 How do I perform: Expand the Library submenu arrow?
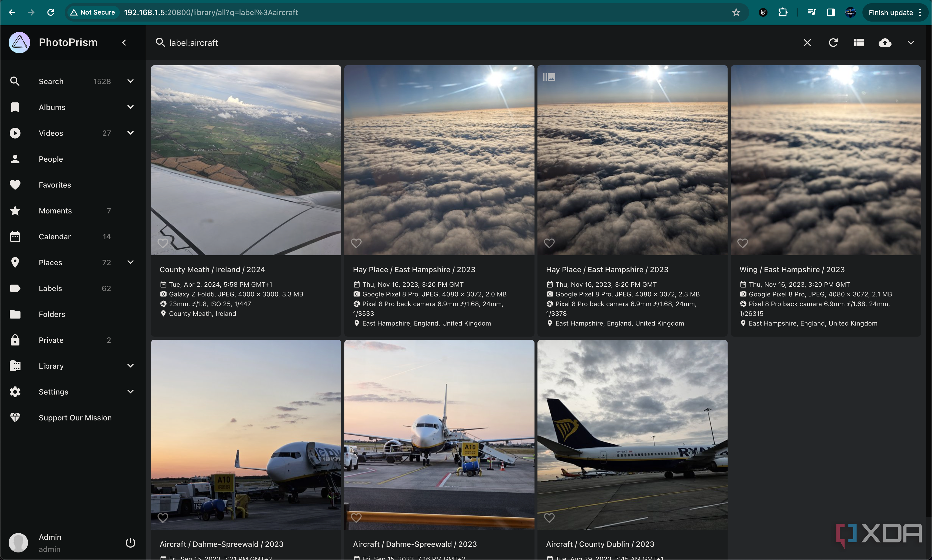[130, 366]
